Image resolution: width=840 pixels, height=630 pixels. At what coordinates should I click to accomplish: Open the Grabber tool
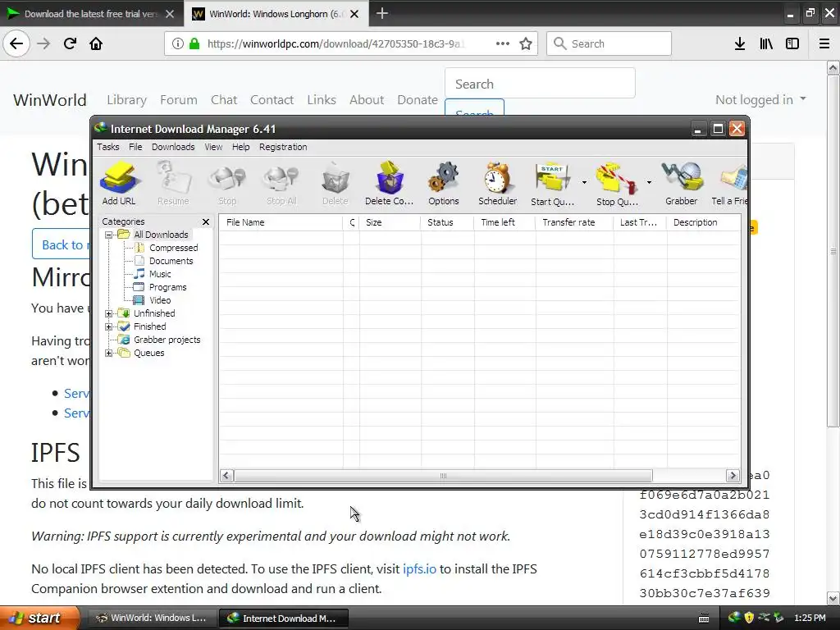click(x=682, y=184)
